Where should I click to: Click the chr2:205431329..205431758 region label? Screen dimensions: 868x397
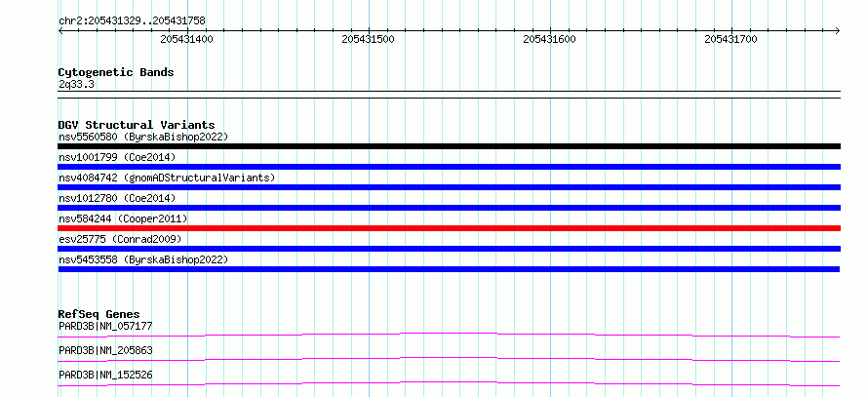132,20
